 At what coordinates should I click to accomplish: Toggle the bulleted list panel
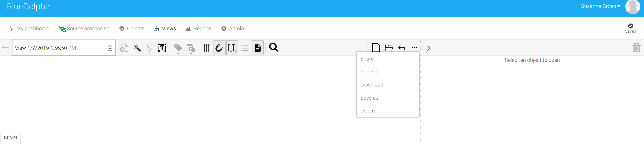click(245, 48)
